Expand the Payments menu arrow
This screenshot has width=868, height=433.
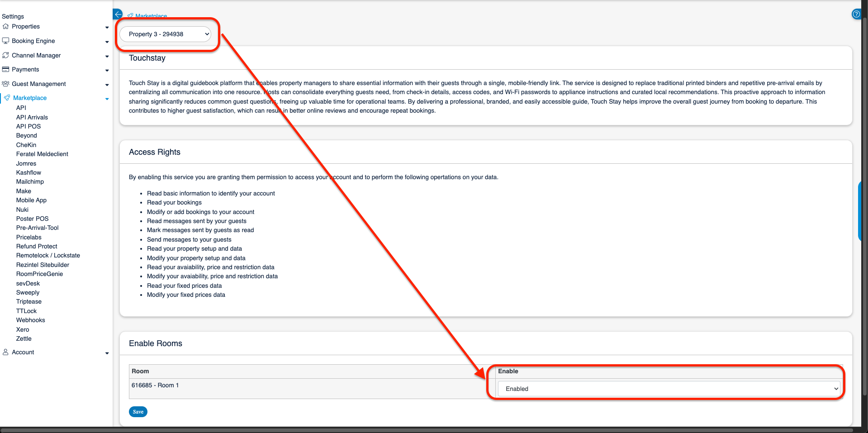(107, 70)
